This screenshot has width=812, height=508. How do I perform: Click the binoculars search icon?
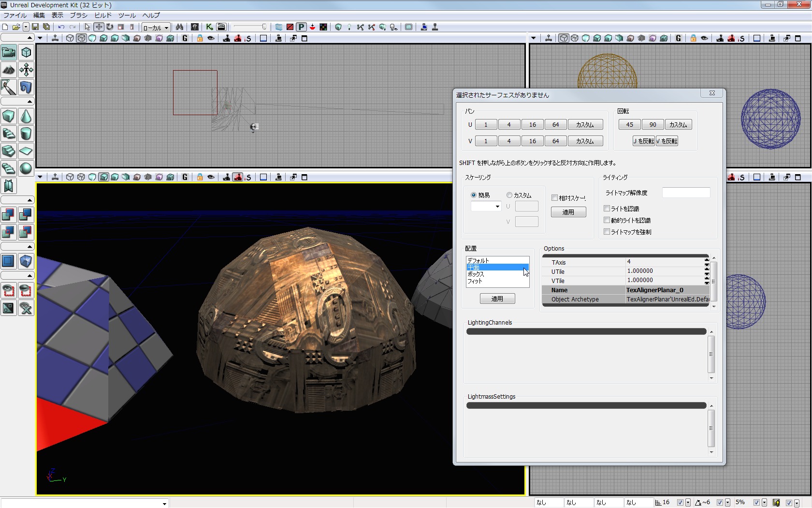point(179,27)
